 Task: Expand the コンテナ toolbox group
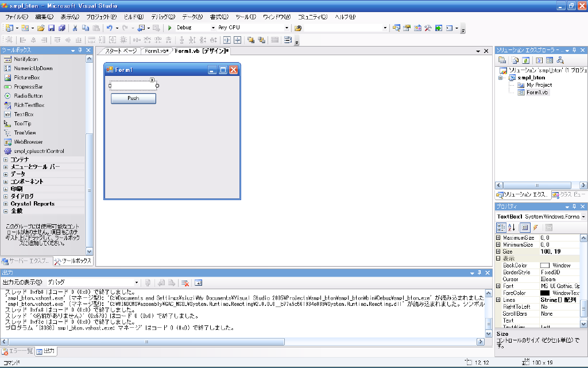tap(6, 160)
